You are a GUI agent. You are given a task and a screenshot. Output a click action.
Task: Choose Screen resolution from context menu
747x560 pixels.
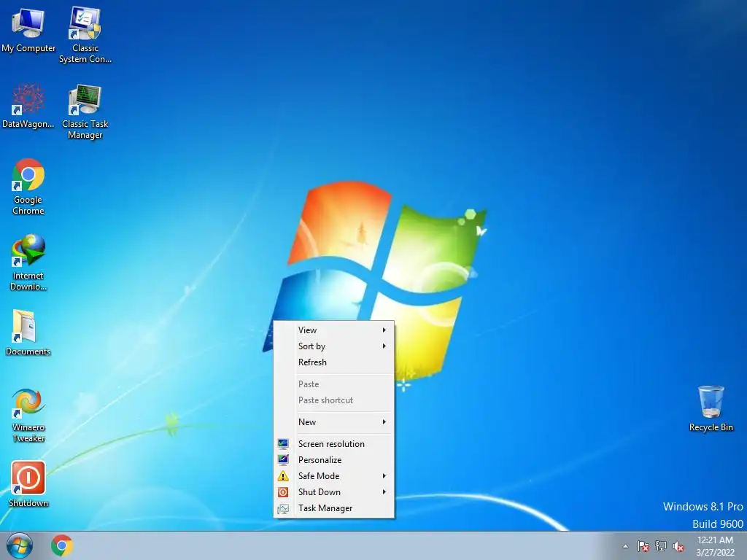pos(334,444)
